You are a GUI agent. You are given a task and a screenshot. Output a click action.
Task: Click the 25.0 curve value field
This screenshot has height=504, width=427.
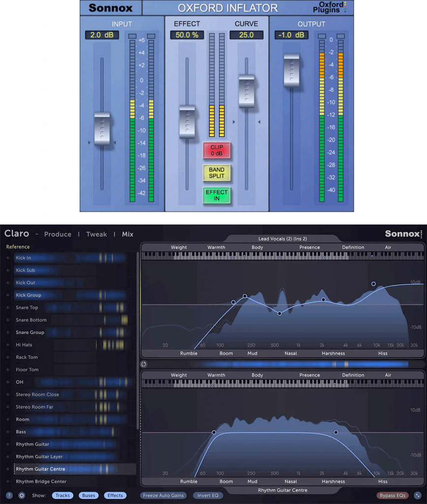[246, 35]
